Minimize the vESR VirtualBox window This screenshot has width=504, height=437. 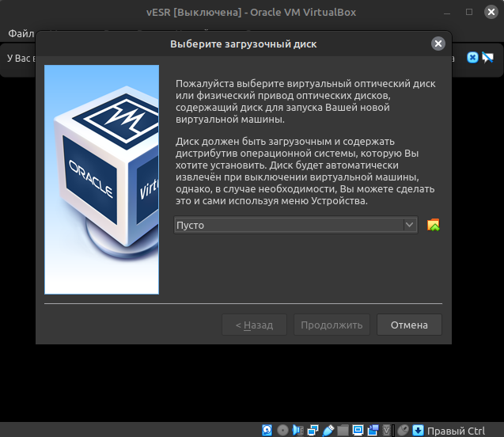click(x=447, y=13)
